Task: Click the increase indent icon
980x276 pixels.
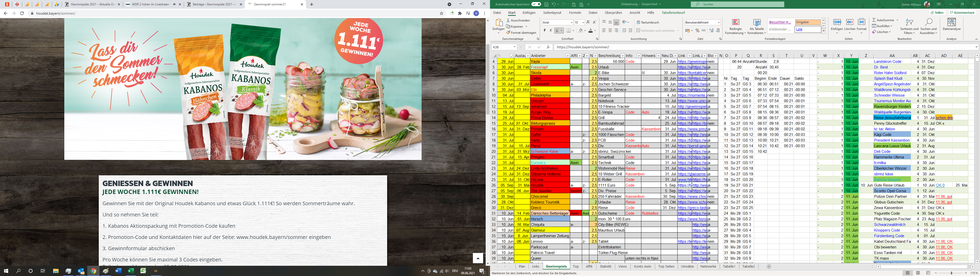Action: pyautogui.click(x=630, y=30)
